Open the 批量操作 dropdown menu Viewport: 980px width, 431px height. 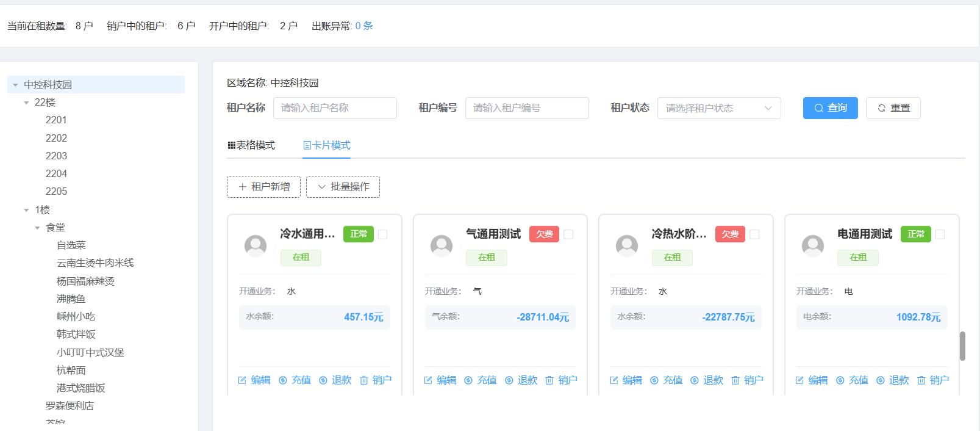coord(343,187)
